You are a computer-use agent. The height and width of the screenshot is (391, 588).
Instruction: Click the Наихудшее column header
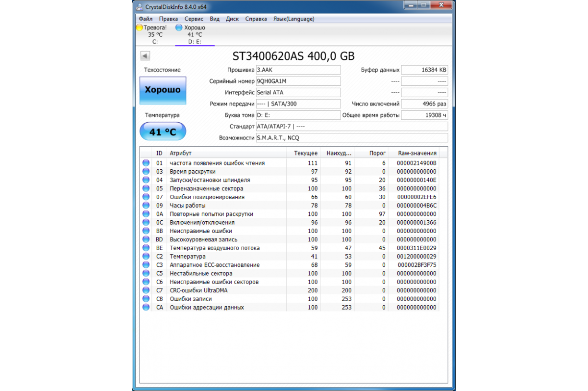click(x=337, y=154)
